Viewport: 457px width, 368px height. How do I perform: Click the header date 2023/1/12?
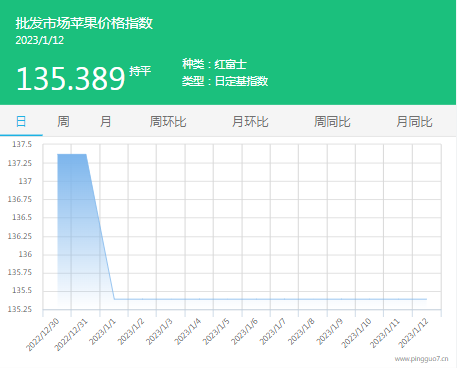40,40
